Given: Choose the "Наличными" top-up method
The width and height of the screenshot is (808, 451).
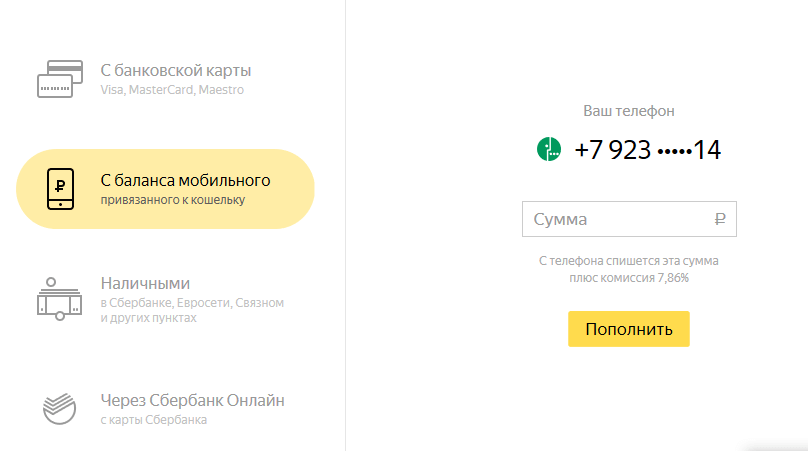Looking at the screenshot, I should pyautogui.click(x=145, y=283).
